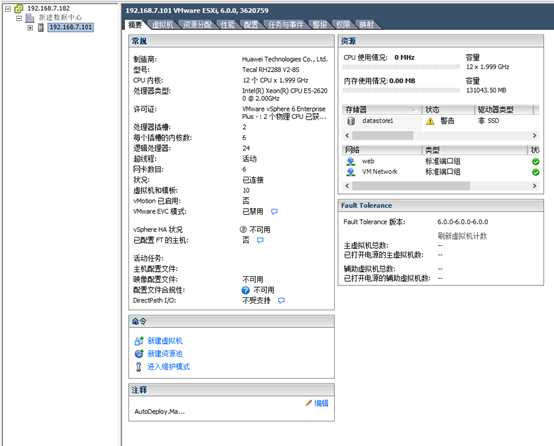Select the vCenter server icon 192.168.7.102
Screen dimensions: 554x446
pos(18,8)
